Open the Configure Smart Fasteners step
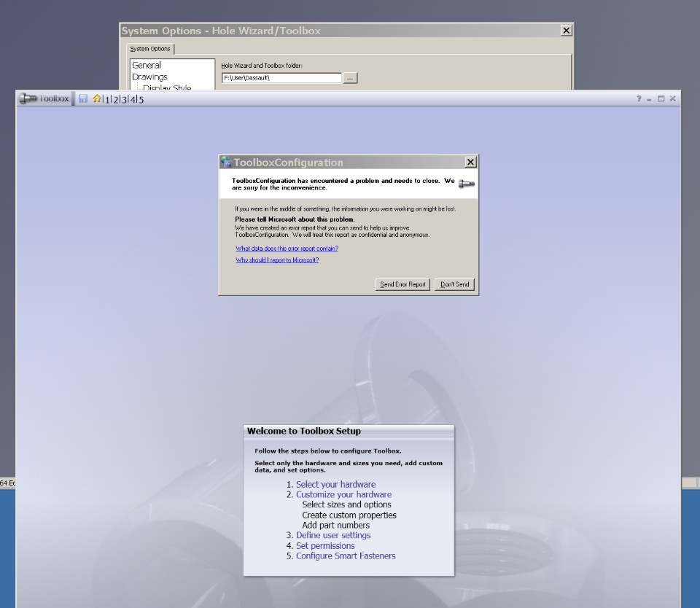 346,556
